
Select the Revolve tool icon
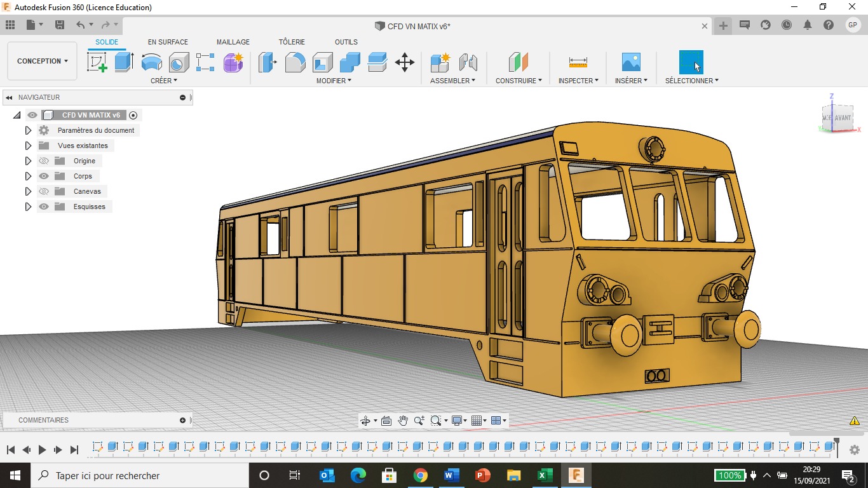coord(151,62)
